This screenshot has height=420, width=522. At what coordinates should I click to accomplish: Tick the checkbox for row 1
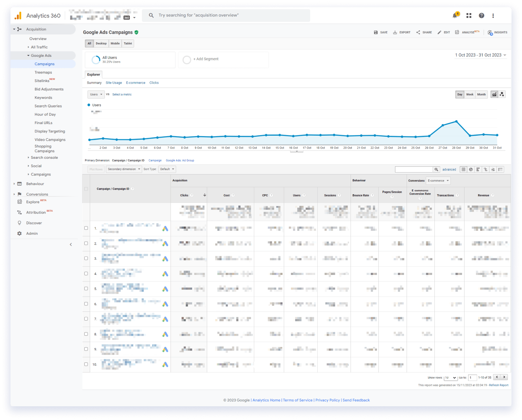[86, 228]
